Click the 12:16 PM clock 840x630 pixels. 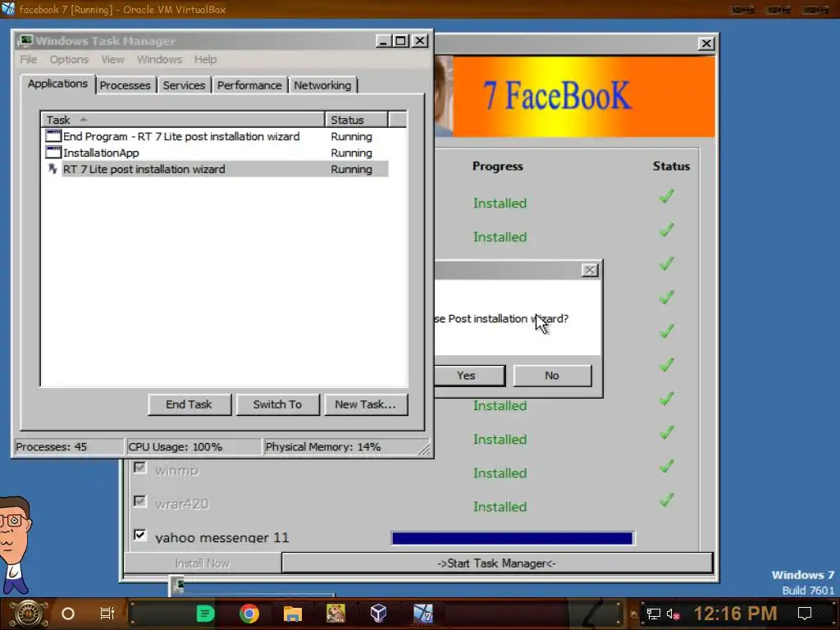coord(735,614)
